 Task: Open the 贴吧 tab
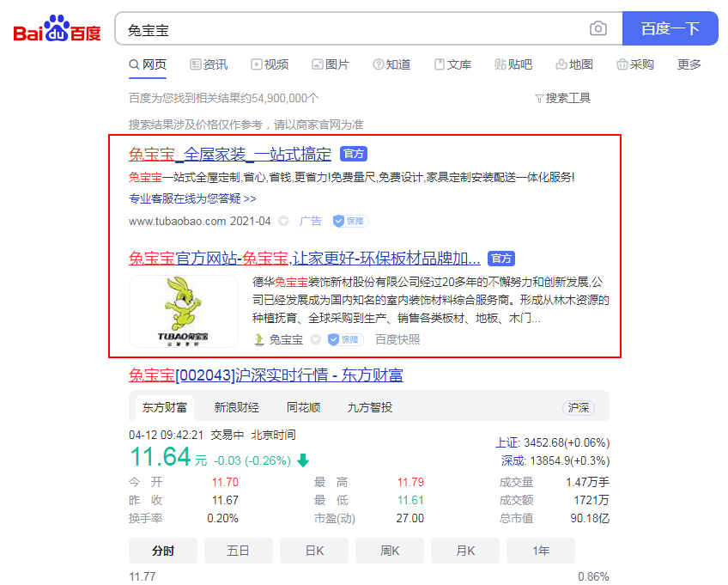click(x=513, y=64)
